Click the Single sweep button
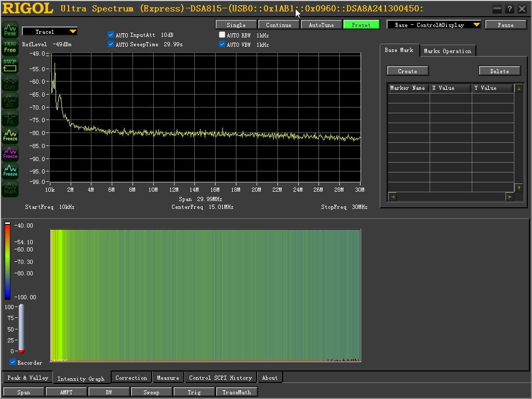This screenshot has height=399, width=532. click(x=236, y=25)
